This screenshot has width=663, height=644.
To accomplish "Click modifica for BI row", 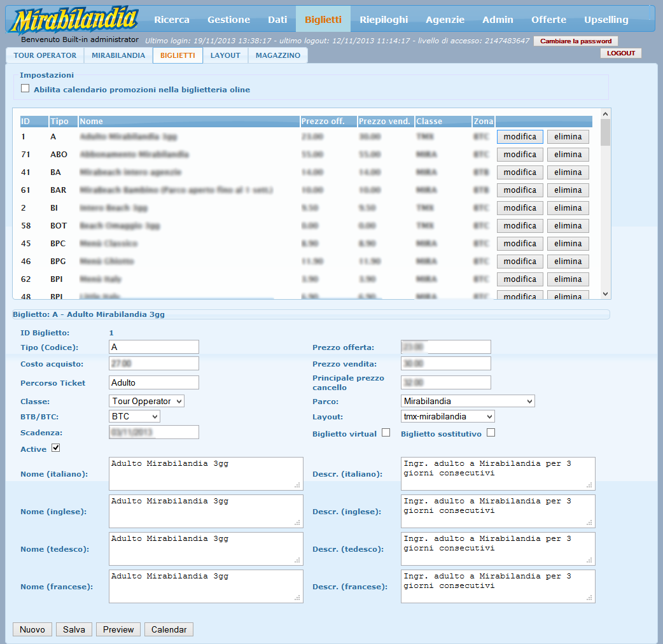I will [x=520, y=207].
